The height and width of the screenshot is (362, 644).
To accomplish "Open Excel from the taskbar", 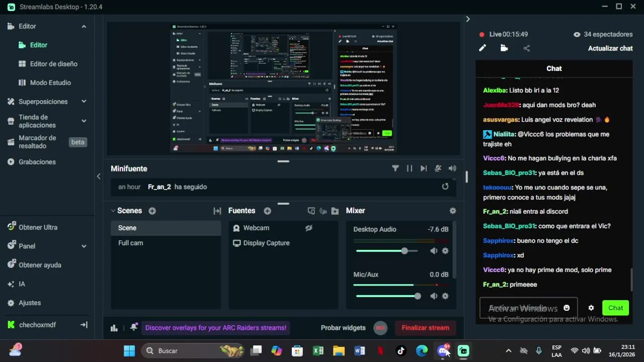I will pyautogui.click(x=318, y=350).
